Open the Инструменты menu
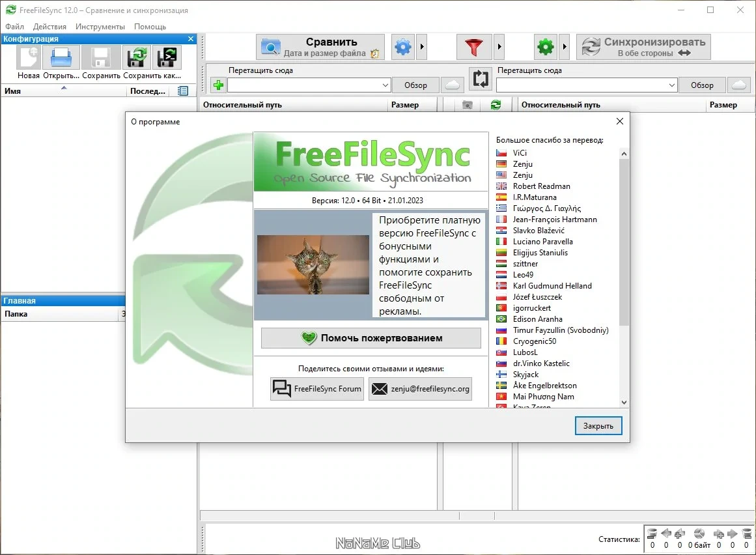Screen dimensions: 756x555 coord(100,27)
